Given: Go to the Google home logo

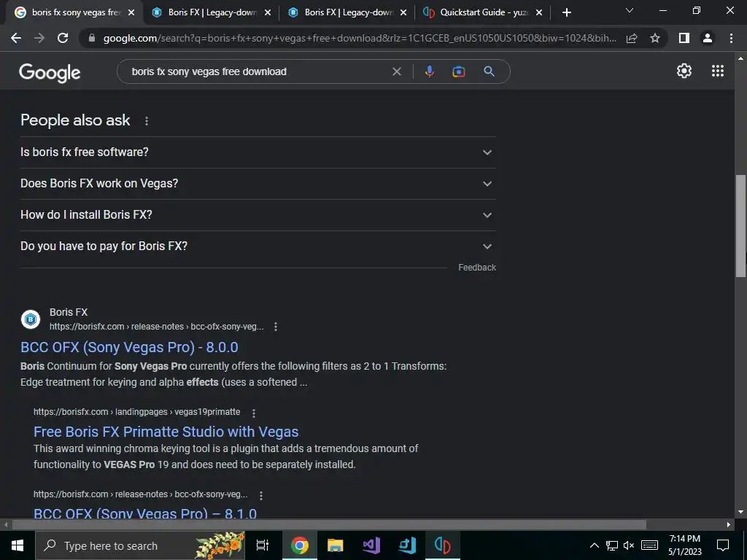Looking at the screenshot, I should click(50, 72).
